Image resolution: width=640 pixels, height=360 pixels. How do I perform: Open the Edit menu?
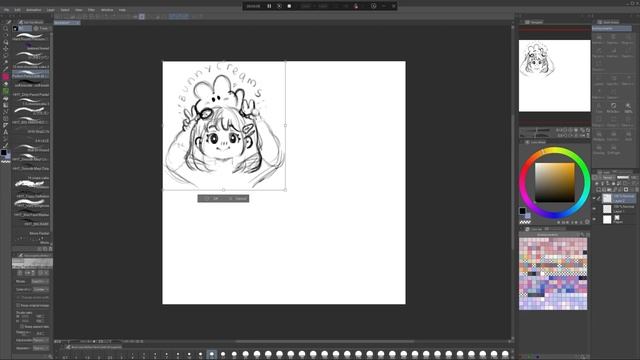pyautogui.click(x=18, y=10)
